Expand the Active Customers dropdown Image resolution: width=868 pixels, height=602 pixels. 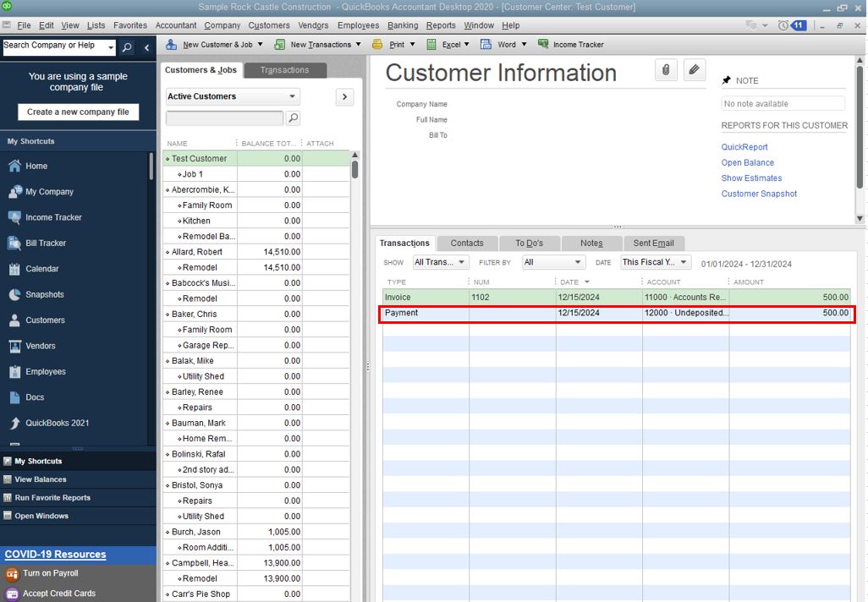233,96
